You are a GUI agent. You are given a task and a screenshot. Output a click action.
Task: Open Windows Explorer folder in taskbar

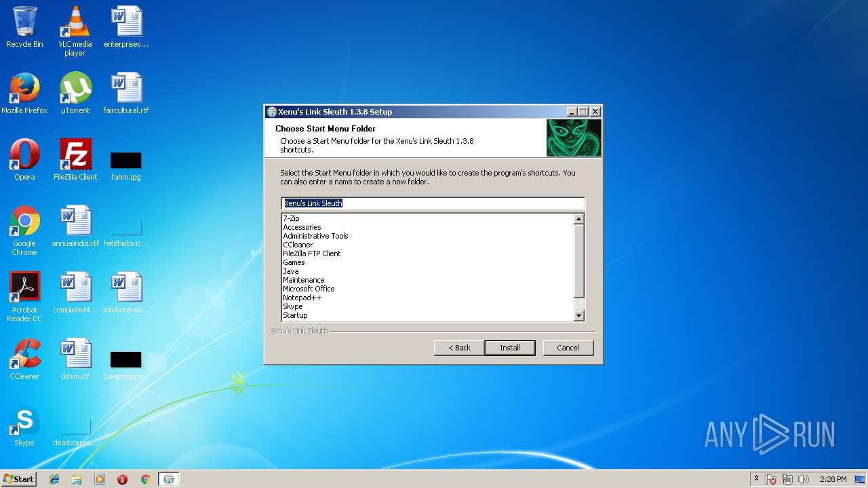pyautogui.click(x=77, y=479)
